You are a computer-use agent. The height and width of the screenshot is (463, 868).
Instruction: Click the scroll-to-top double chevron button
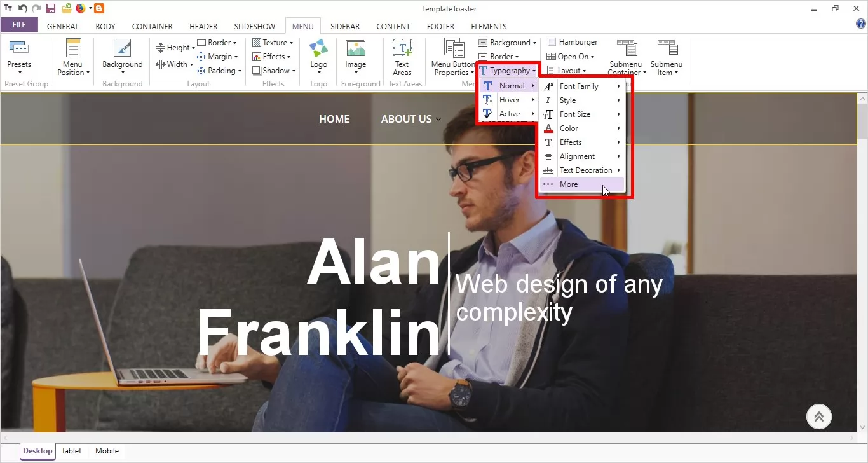(x=819, y=417)
